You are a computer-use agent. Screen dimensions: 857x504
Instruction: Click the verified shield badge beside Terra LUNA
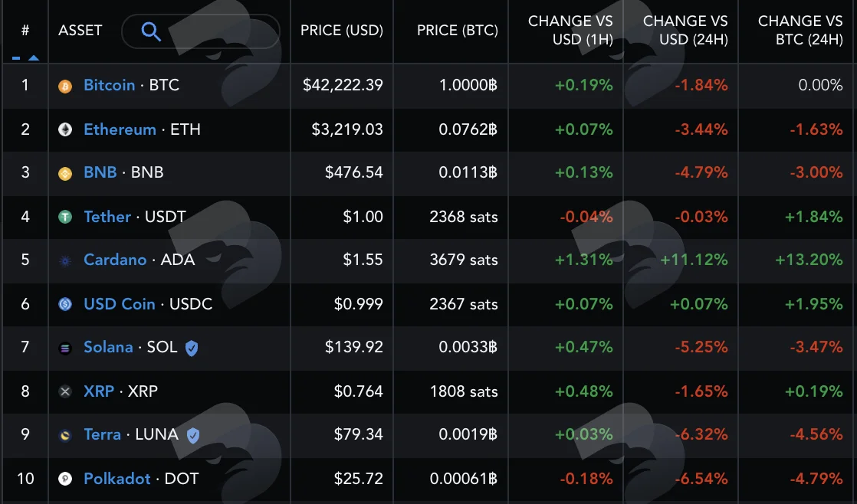point(193,435)
